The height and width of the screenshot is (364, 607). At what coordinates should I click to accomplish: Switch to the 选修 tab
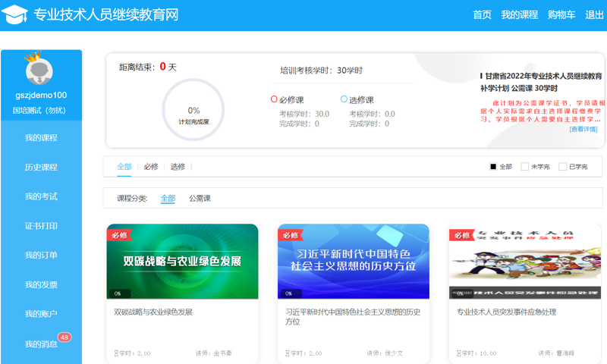click(x=178, y=167)
